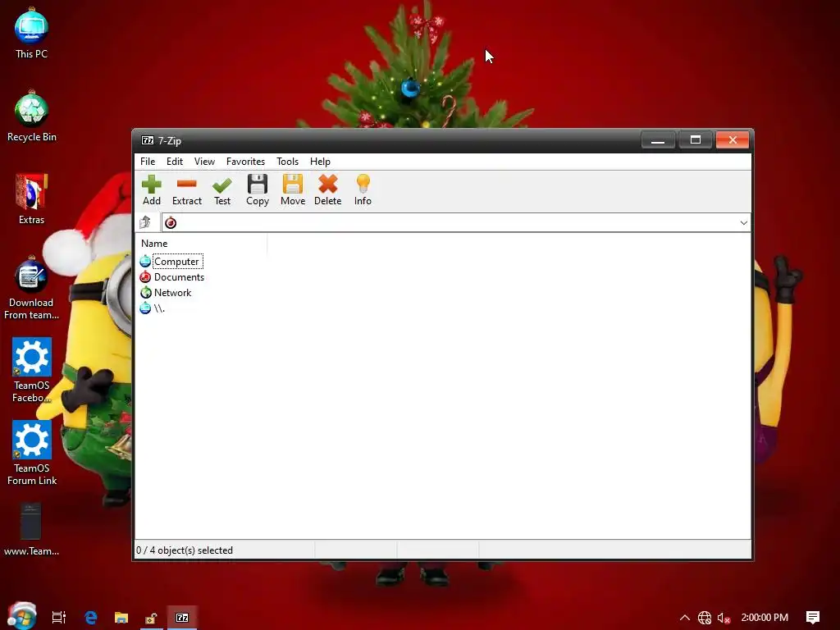Click the address bar ornament icon
The image size is (840, 630).
171,222
